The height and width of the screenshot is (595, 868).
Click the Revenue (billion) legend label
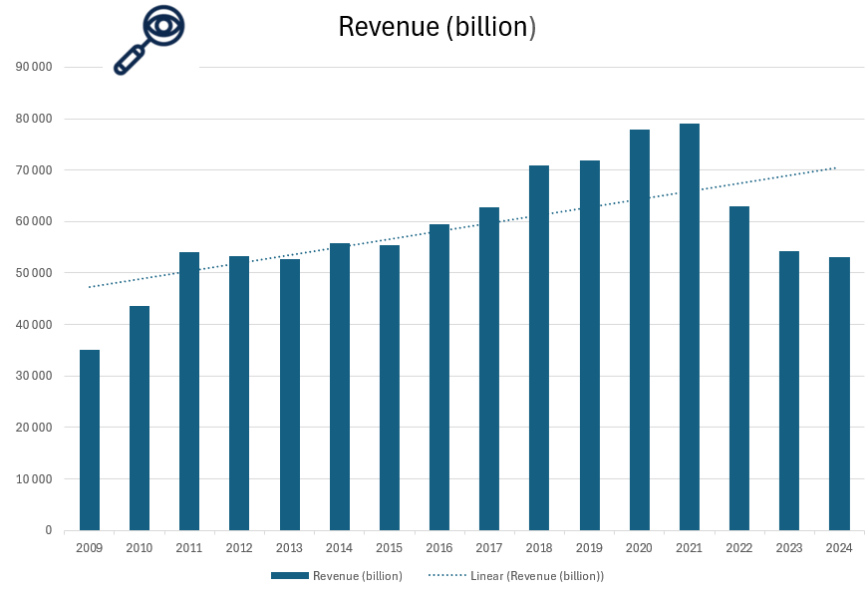click(357, 576)
